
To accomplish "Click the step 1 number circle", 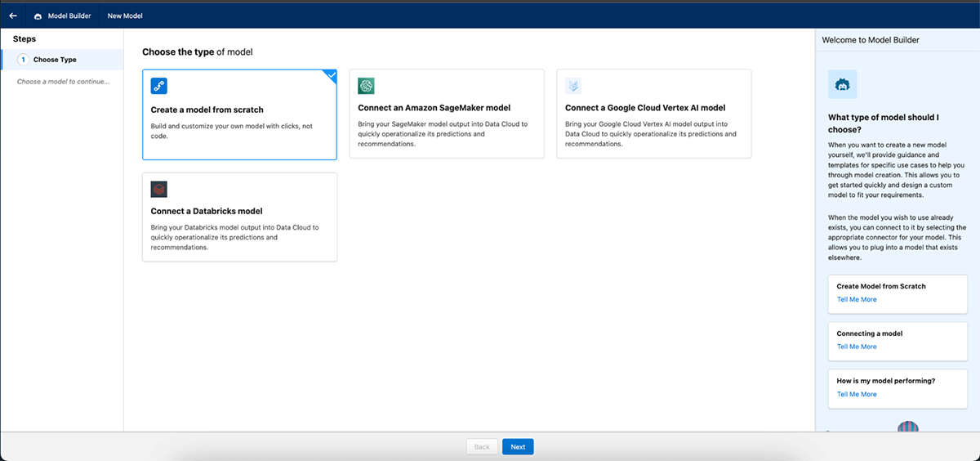I will [23, 60].
